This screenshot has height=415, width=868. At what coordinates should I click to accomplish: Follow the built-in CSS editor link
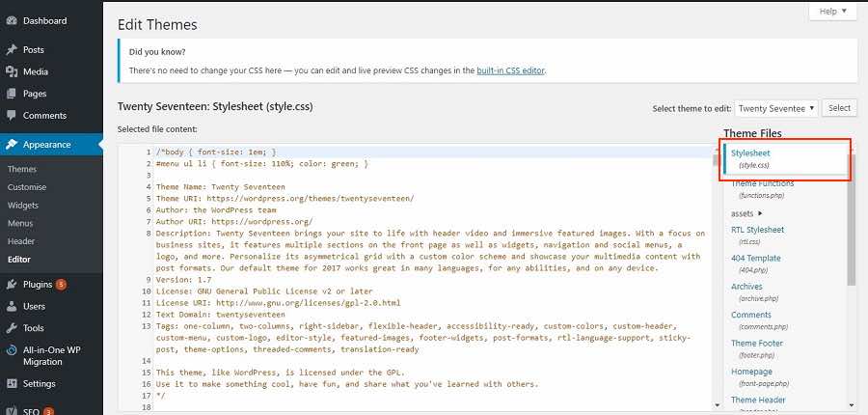(510, 70)
